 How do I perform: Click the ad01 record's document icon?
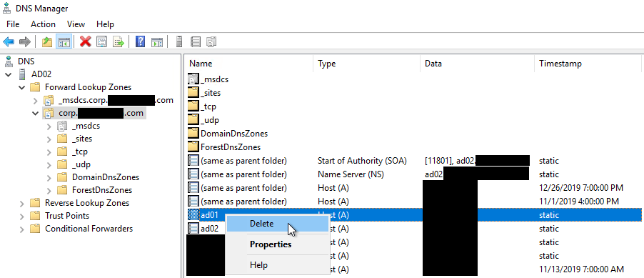pyautogui.click(x=193, y=214)
